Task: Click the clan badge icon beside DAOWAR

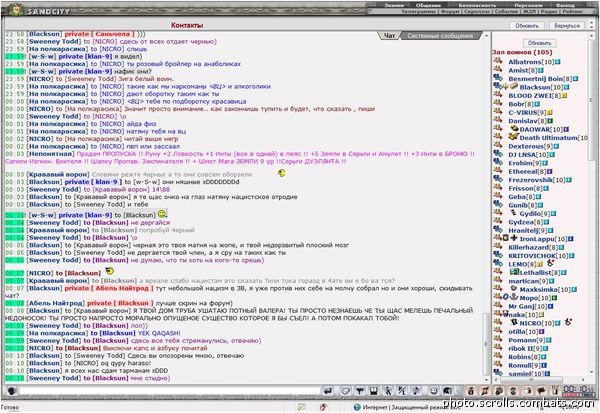Action: pyautogui.click(x=514, y=129)
